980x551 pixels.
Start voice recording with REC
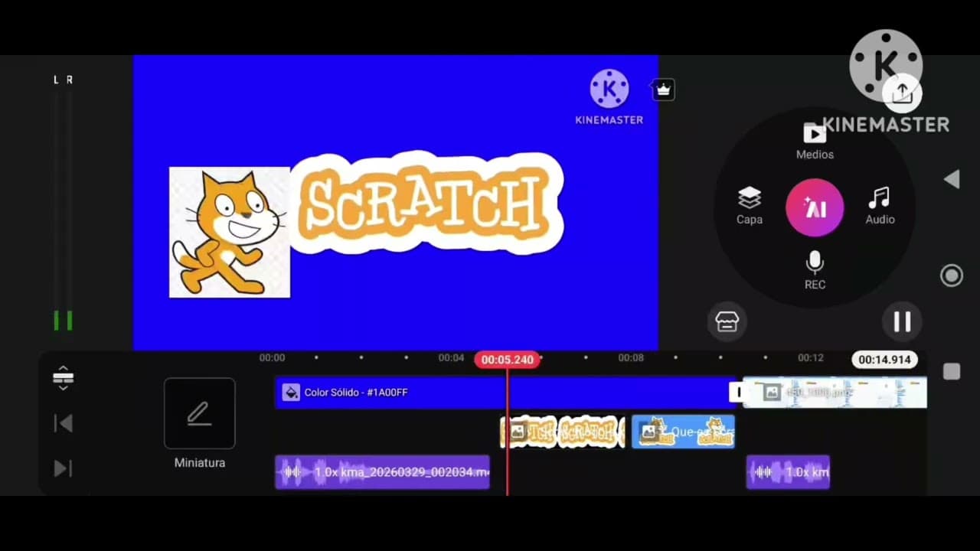coord(815,271)
